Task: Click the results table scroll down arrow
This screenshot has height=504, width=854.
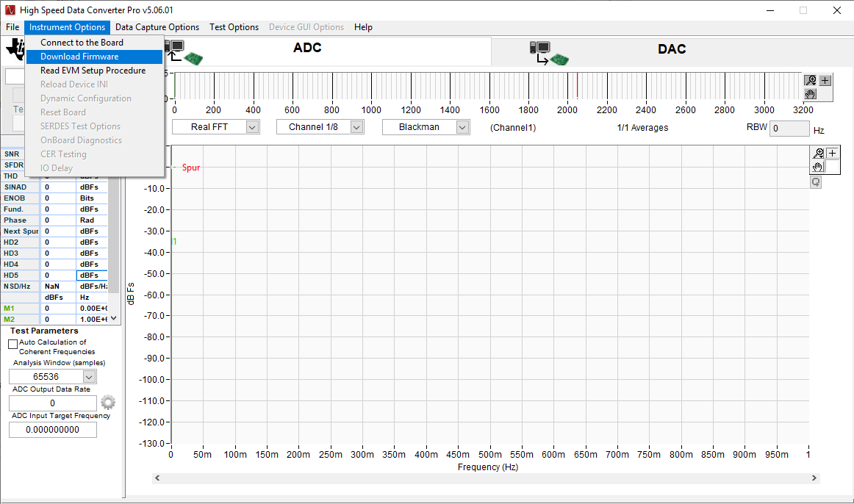Action: point(113,319)
